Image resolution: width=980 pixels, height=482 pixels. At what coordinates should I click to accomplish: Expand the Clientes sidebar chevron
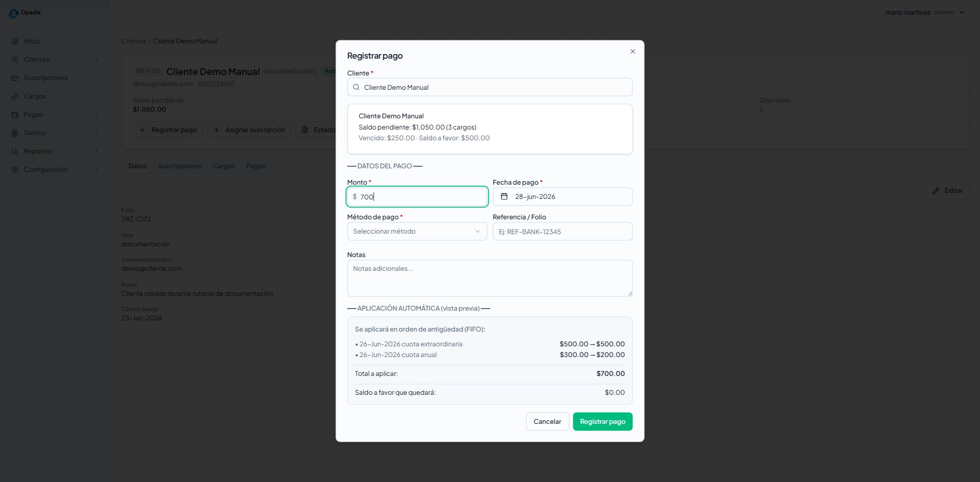pyautogui.click(x=96, y=60)
